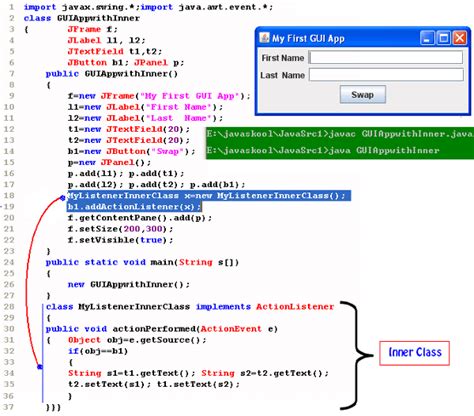Image resolution: width=474 pixels, height=416 pixels.
Task: Close the My First GUI App window
Action: (460, 38)
